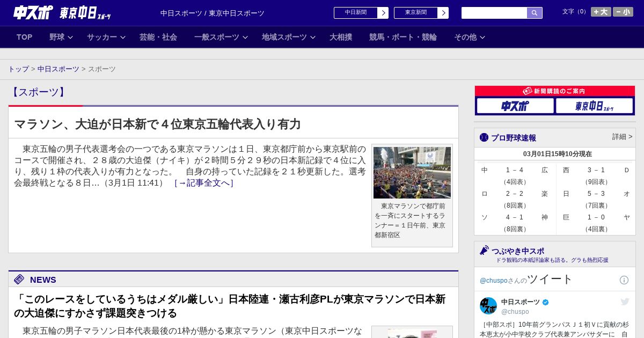
Task: Click the Twitter bird icon on tweet
Action: (625, 302)
